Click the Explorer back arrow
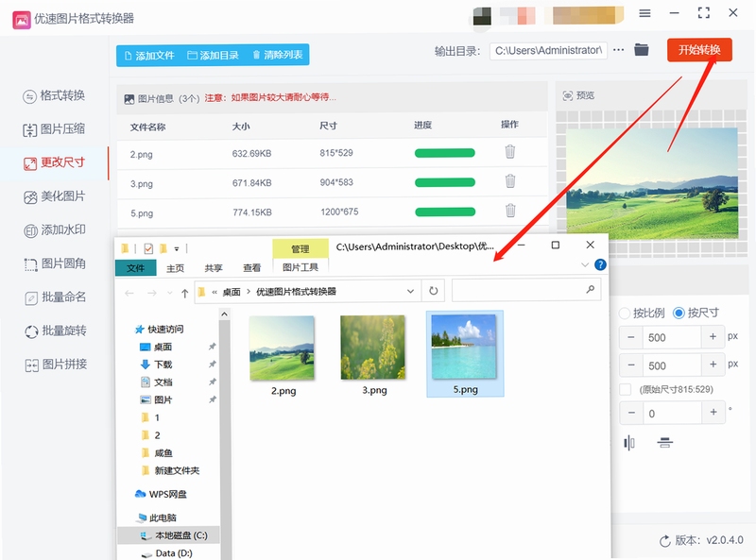The height and width of the screenshot is (560, 756). click(x=129, y=293)
